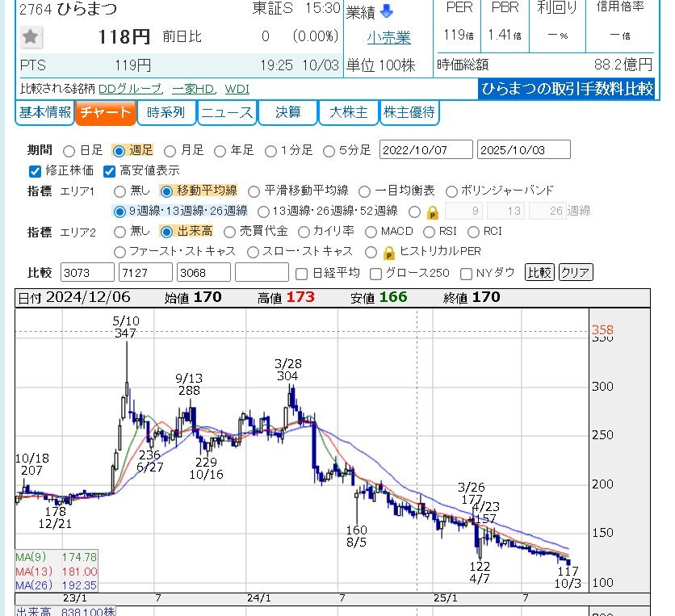
Task: Open the 時系列 tab
Action: [x=166, y=113]
